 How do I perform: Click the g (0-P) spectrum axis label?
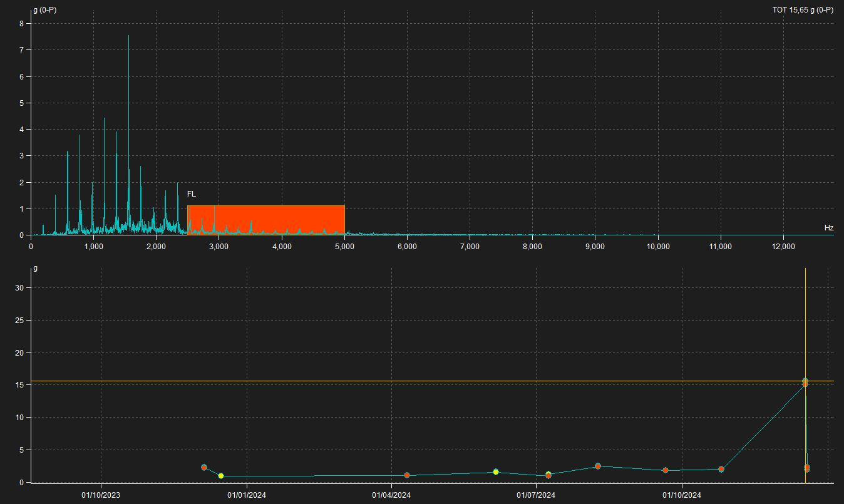pyautogui.click(x=45, y=10)
